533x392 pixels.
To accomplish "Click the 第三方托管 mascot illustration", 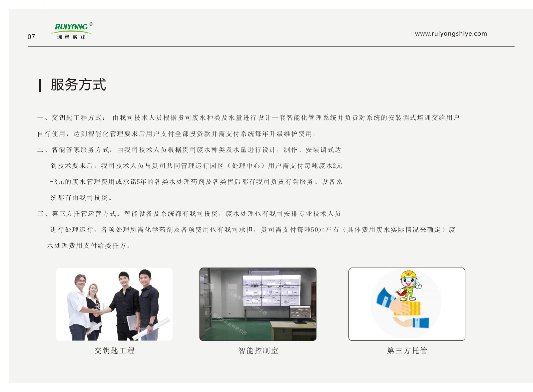I will tap(407, 304).
